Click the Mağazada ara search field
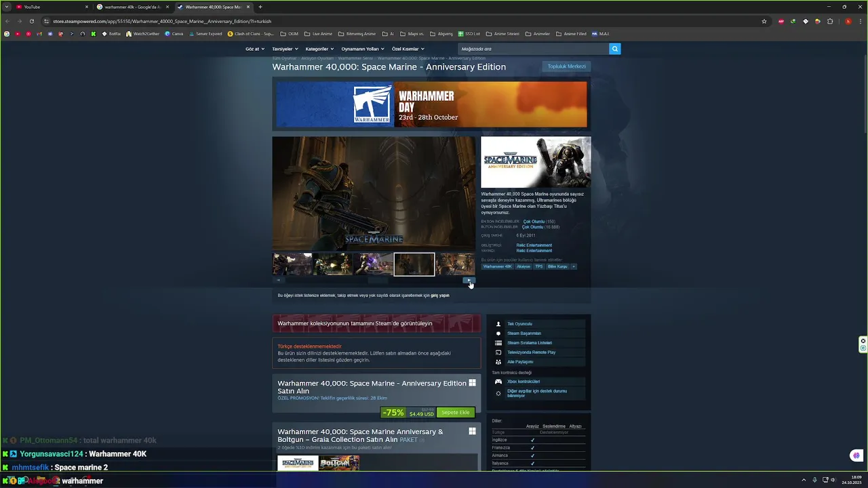 (x=534, y=49)
